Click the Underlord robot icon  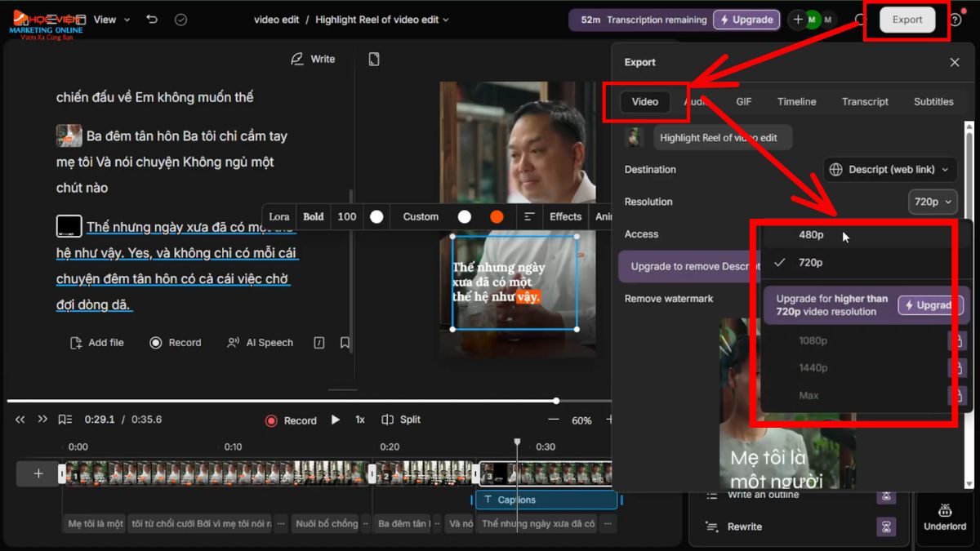pyautogui.click(x=945, y=510)
